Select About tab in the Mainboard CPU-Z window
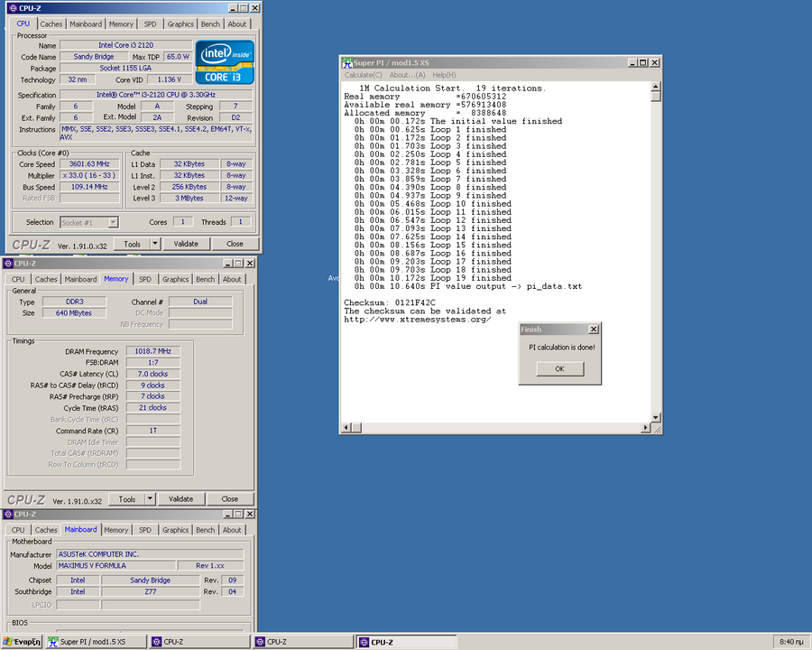The width and height of the screenshot is (812, 650). click(232, 530)
